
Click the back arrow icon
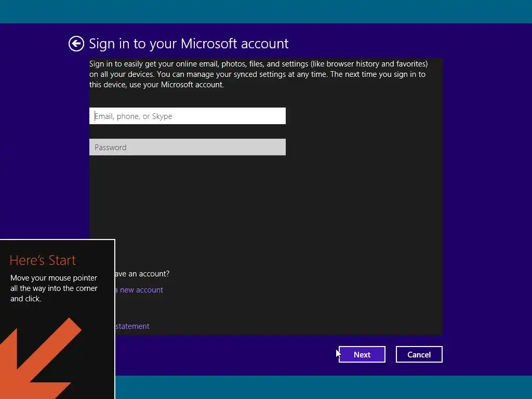tap(76, 44)
